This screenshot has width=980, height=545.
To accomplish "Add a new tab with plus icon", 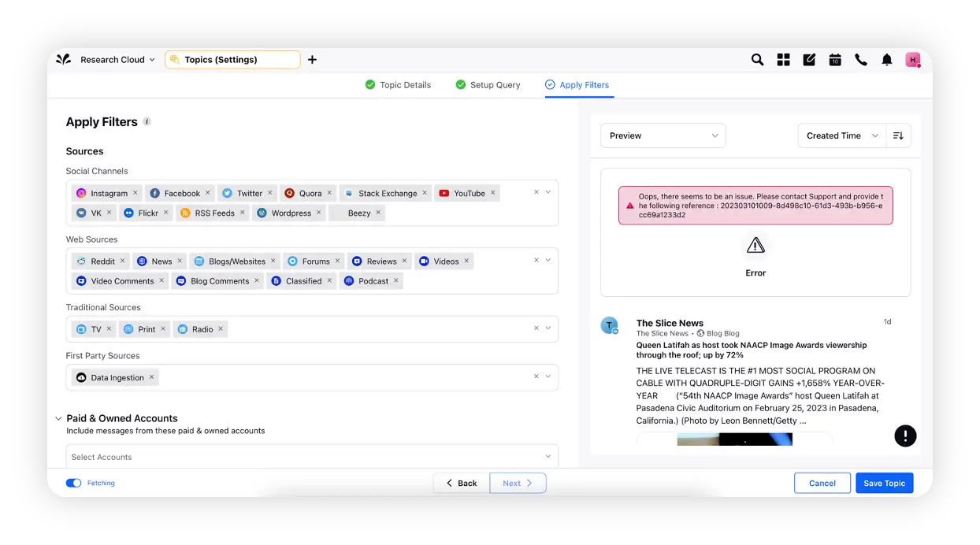I will click(x=312, y=60).
